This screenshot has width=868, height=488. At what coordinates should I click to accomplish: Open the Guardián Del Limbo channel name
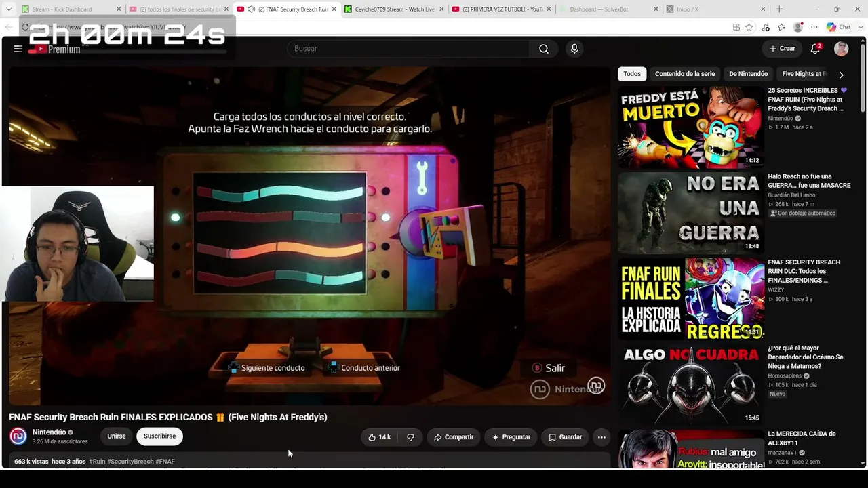[791, 195]
